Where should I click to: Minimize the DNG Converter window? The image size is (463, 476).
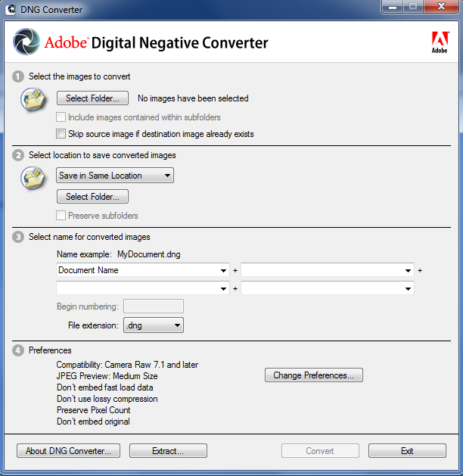point(393,7)
